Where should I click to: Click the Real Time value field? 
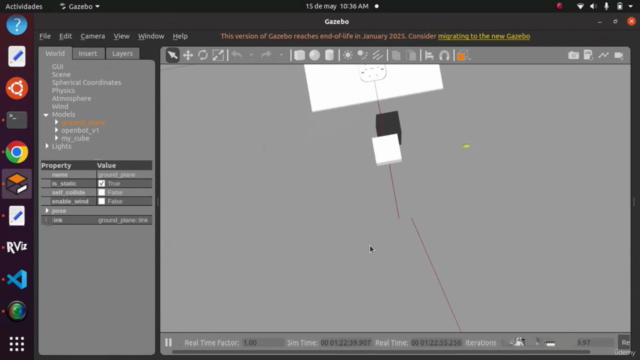436,342
